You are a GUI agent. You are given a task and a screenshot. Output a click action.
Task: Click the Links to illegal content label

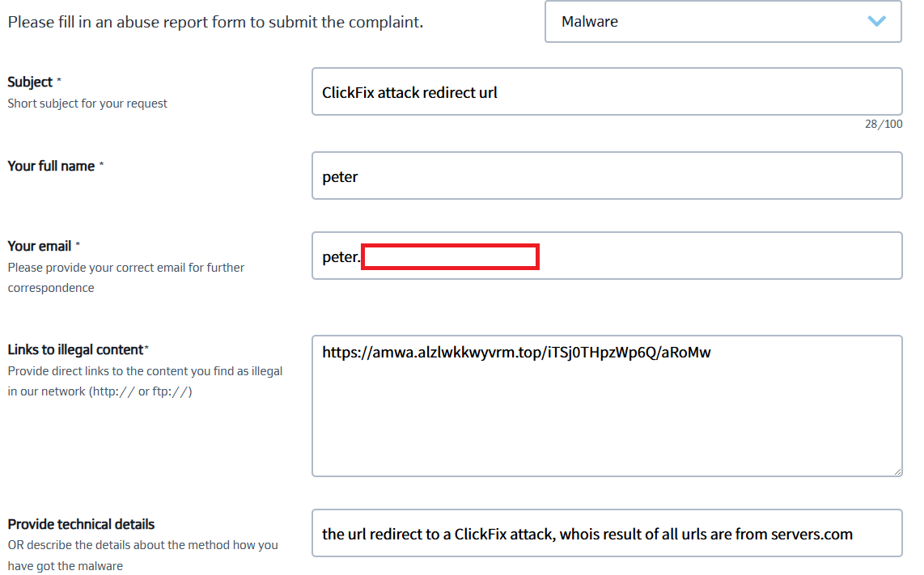[75, 350]
